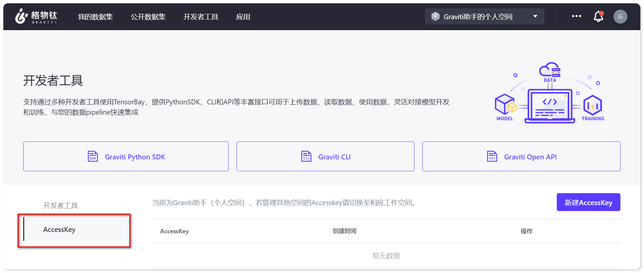Select AccessKey in the left sidebar
Screen dimensions: 644x273
pos(59,230)
